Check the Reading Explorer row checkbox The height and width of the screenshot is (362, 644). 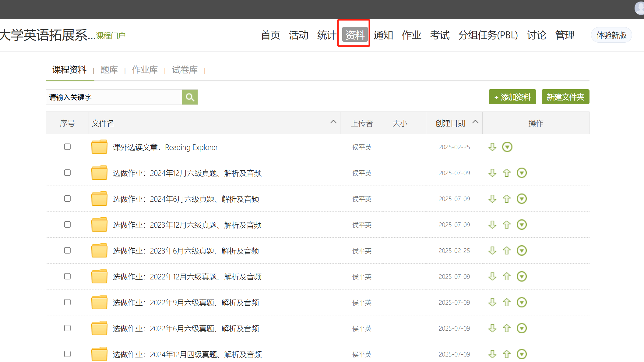(x=67, y=147)
